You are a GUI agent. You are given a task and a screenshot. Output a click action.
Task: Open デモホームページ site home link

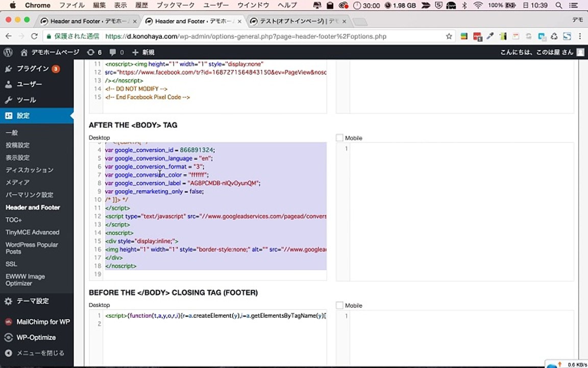click(50, 52)
